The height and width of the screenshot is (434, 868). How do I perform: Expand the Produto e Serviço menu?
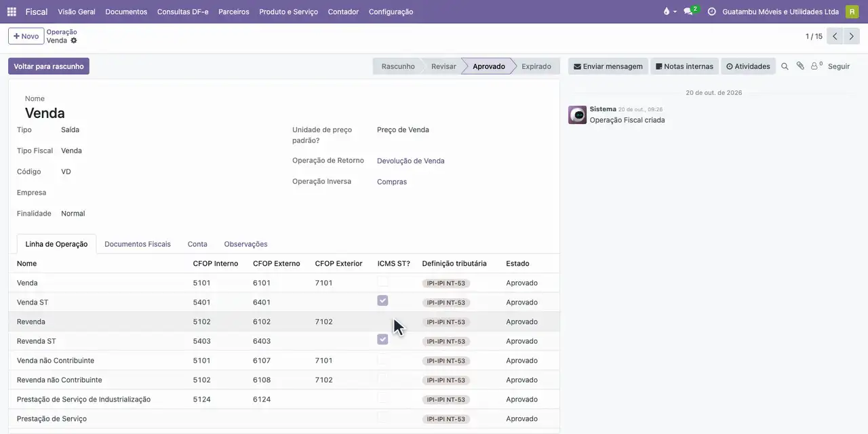pyautogui.click(x=288, y=12)
